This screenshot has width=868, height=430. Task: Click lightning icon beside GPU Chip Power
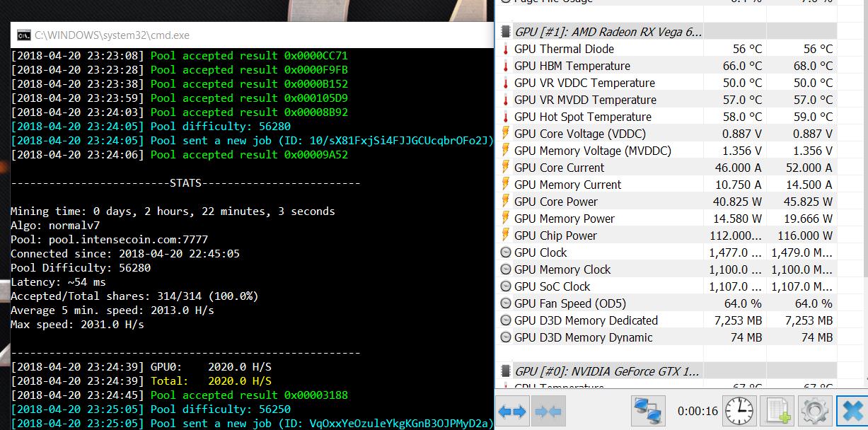click(x=506, y=236)
